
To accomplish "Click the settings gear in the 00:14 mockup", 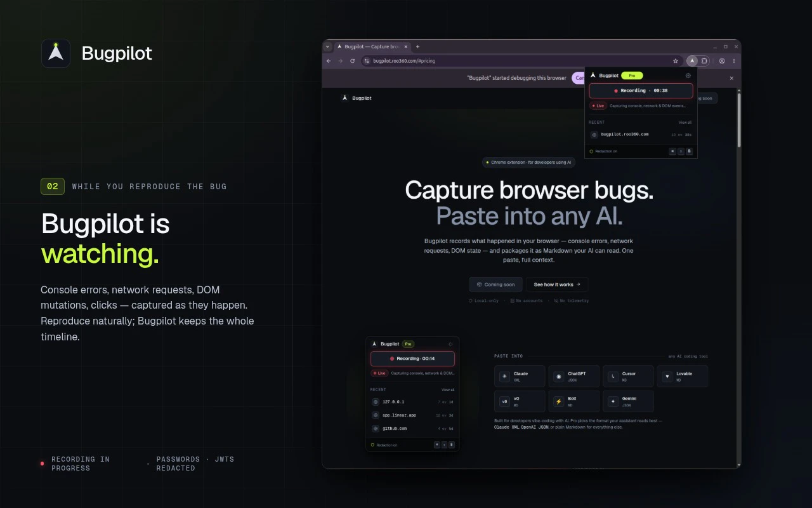I will [451, 344].
